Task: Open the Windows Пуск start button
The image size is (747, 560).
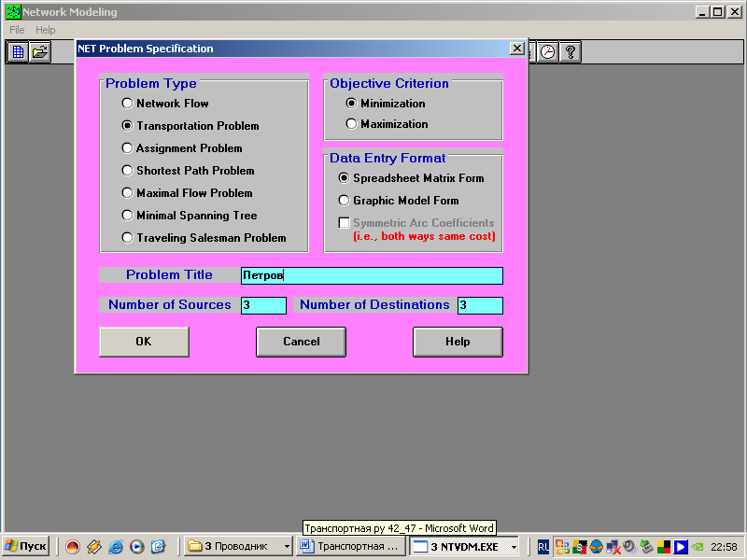Action: (26, 546)
